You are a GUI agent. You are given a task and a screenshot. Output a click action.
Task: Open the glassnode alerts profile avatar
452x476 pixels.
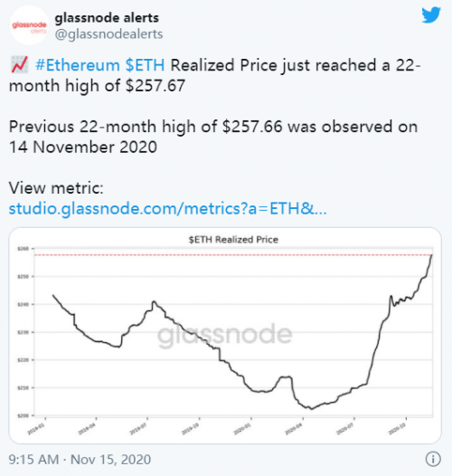(29, 25)
